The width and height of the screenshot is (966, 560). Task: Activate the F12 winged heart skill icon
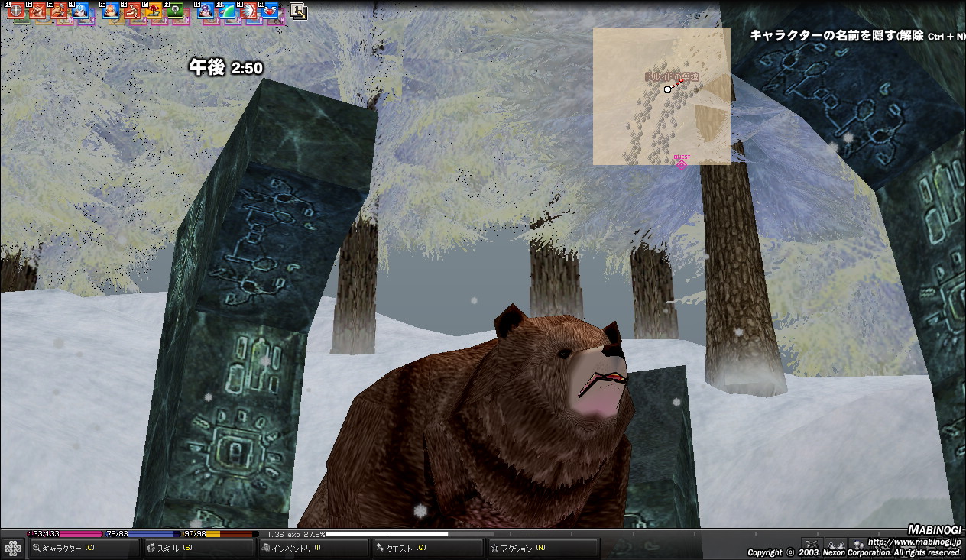pyautogui.click(x=270, y=11)
